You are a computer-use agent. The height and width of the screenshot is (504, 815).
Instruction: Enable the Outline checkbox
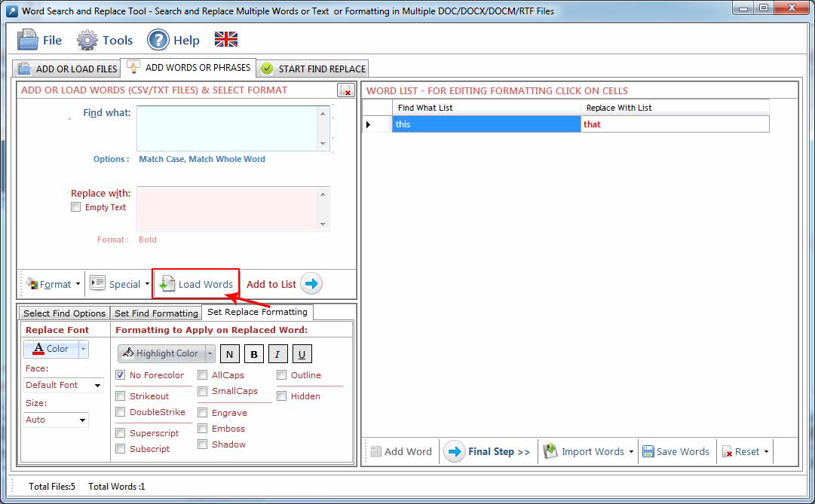point(282,375)
